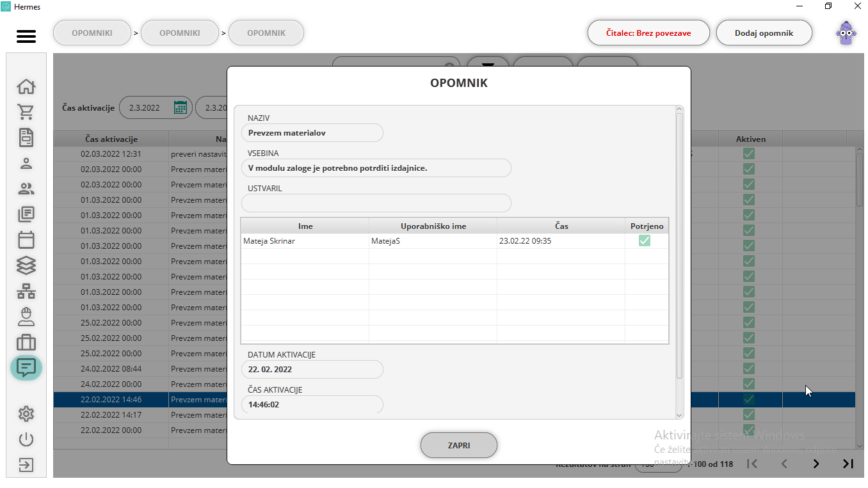
Task: Sort by Aktiven column header
Action: point(750,139)
